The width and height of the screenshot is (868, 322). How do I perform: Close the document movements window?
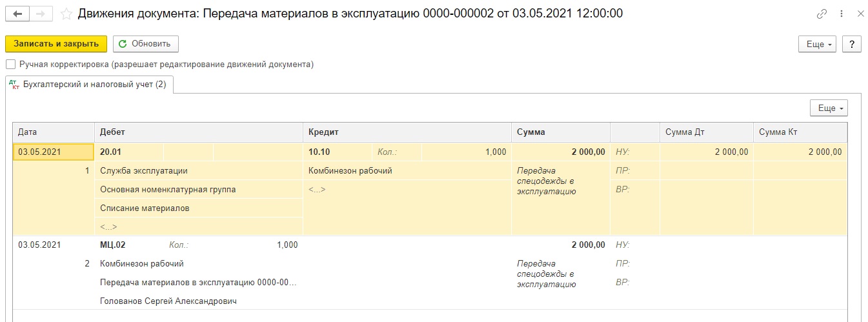(859, 14)
